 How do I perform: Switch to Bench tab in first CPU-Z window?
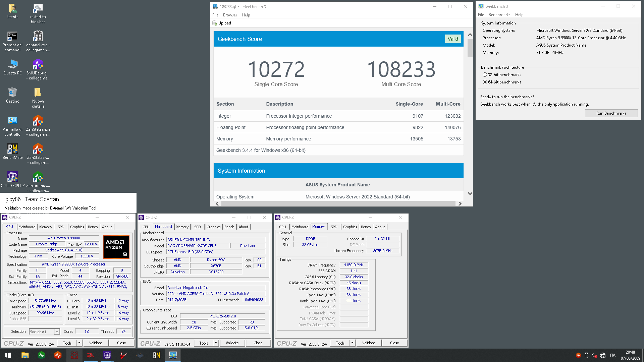pos(93,227)
